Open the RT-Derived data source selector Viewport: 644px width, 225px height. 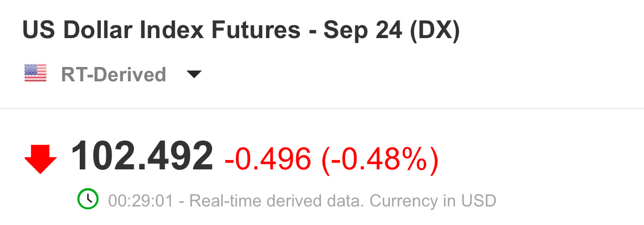(113, 75)
